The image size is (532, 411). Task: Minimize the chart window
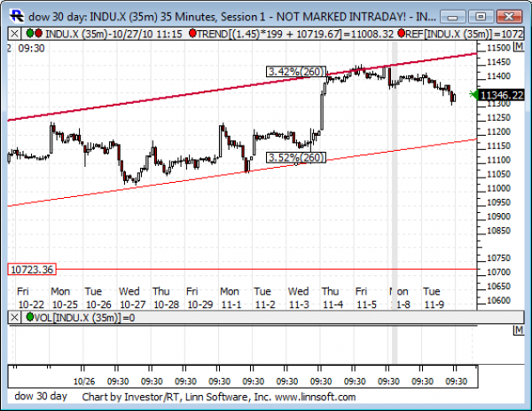tap(452, 16)
